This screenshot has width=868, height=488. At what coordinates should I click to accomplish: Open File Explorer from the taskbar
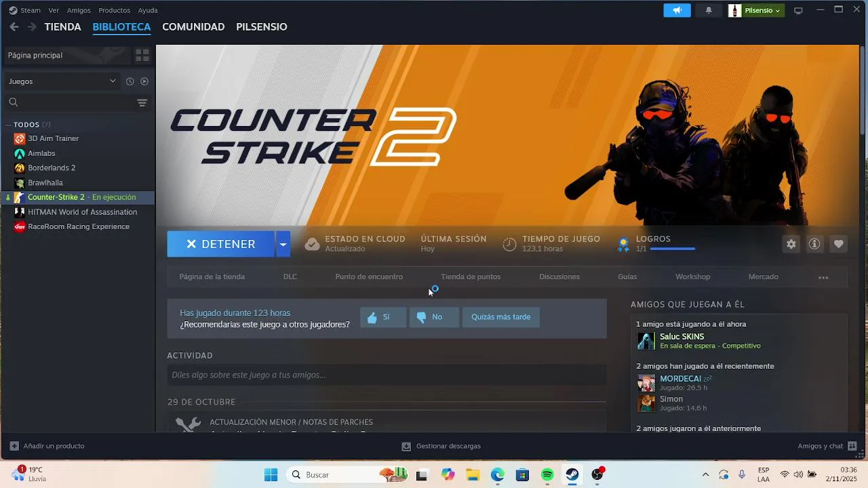[473, 475]
